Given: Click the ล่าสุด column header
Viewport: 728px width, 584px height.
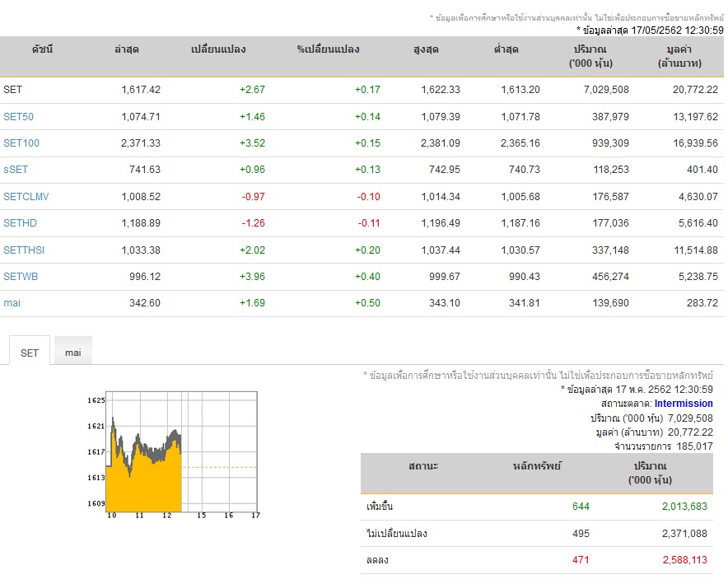Looking at the screenshot, I should tap(126, 49).
